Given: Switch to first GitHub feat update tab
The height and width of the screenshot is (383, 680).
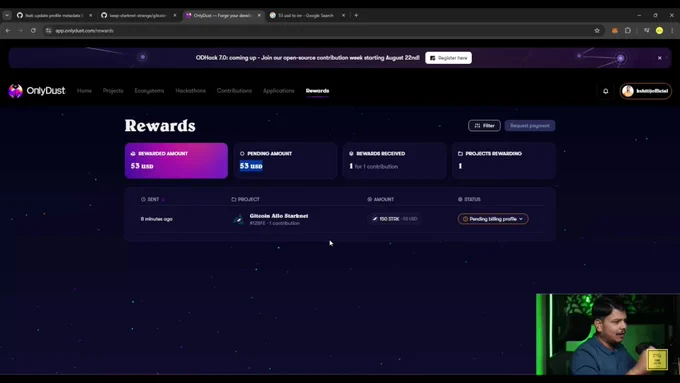Looking at the screenshot, I should (x=54, y=15).
